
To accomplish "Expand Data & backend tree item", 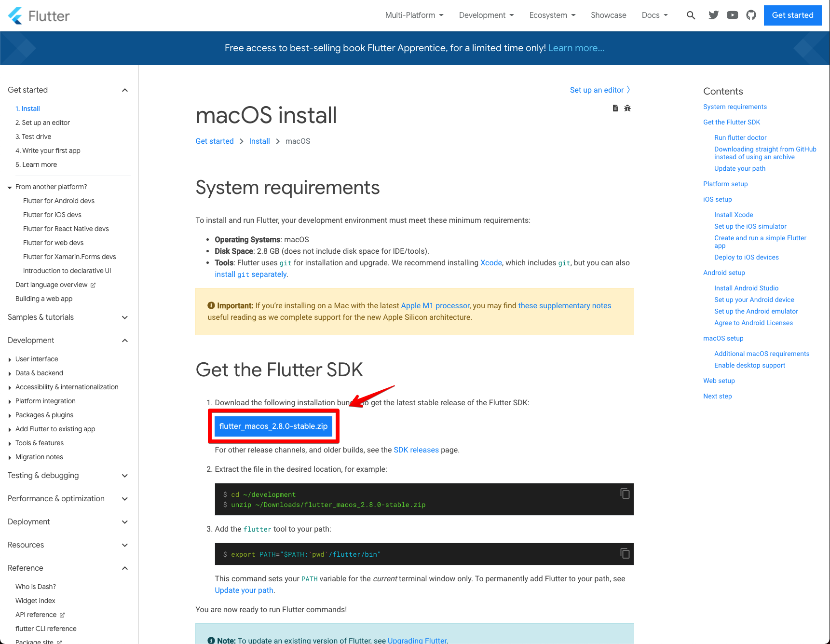I will pyautogui.click(x=10, y=374).
